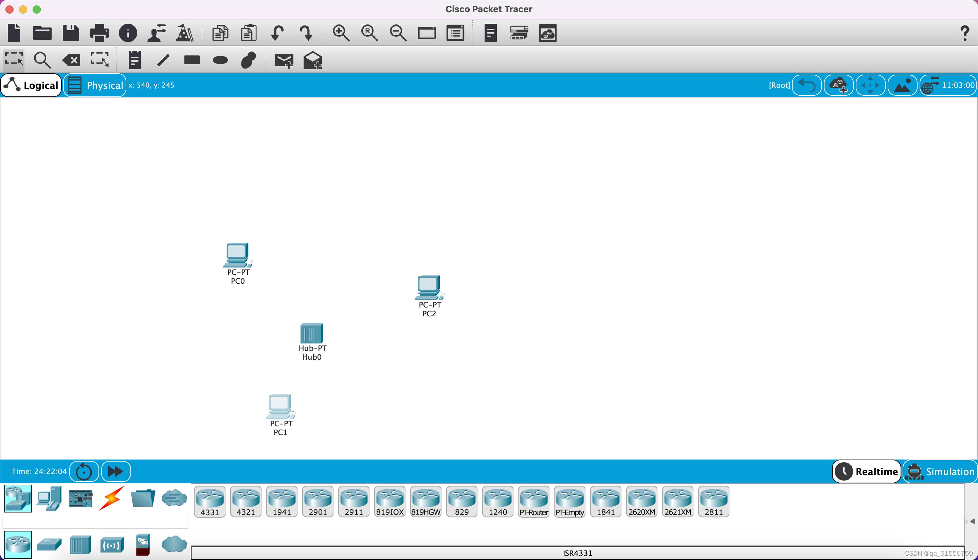
Task: Print the workspace with the printer icon
Action: tap(99, 33)
